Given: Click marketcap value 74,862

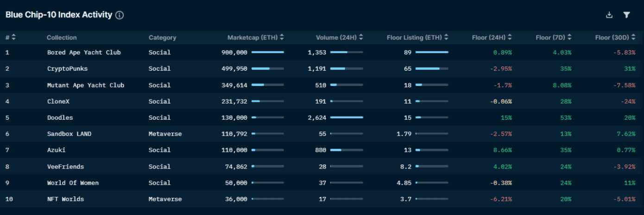Looking at the screenshot, I should pos(236,167).
